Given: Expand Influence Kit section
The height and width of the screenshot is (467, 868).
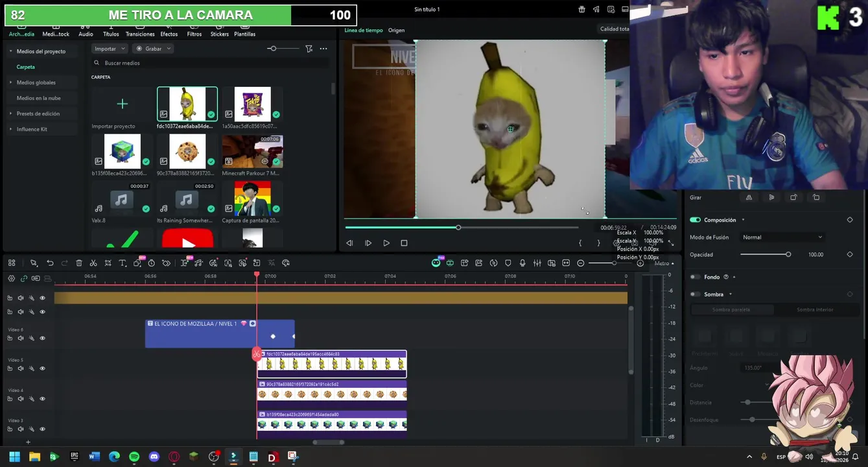Looking at the screenshot, I should click(10, 129).
